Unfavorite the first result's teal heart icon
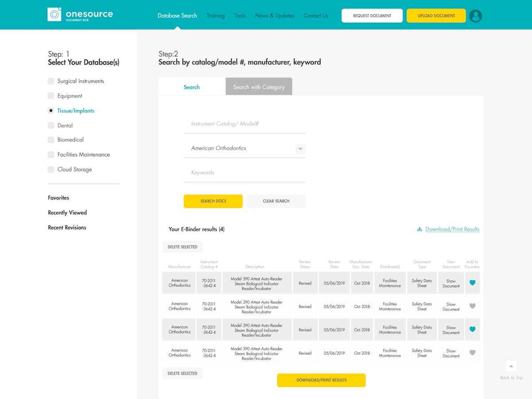The image size is (532, 399). (x=472, y=283)
